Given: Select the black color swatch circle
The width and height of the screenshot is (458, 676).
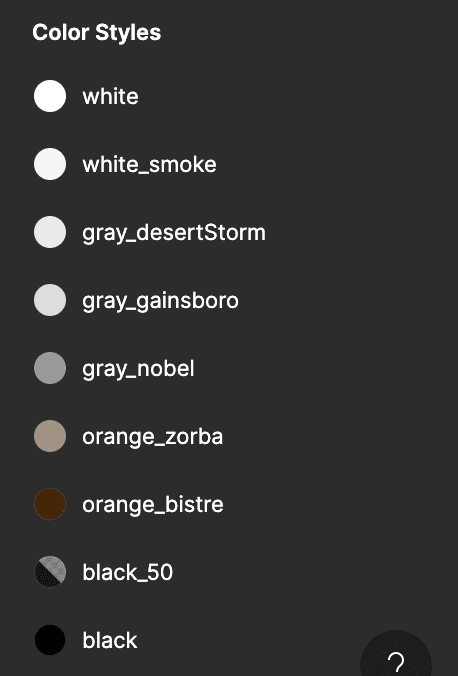Looking at the screenshot, I should (x=50, y=640).
